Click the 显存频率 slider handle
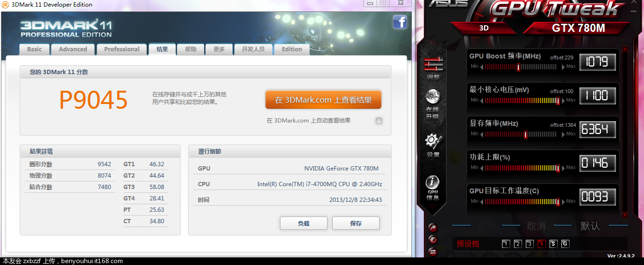 click(525, 134)
